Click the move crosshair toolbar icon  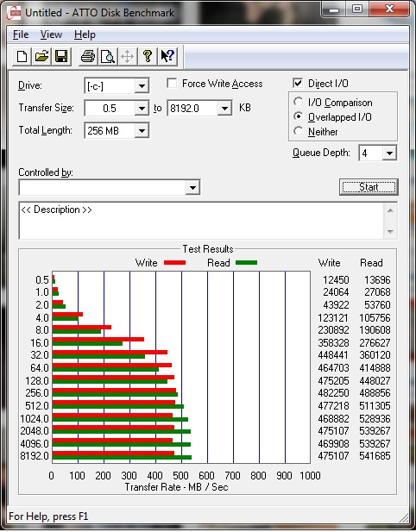click(128, 56)
